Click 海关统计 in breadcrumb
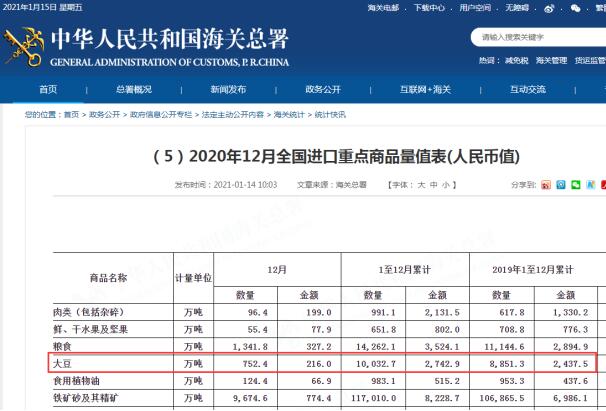 (289, 115)
